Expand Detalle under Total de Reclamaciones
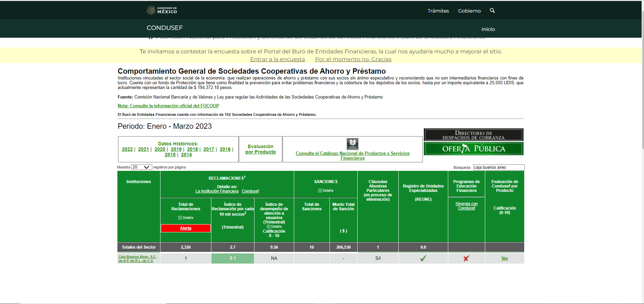 [186, 218]
